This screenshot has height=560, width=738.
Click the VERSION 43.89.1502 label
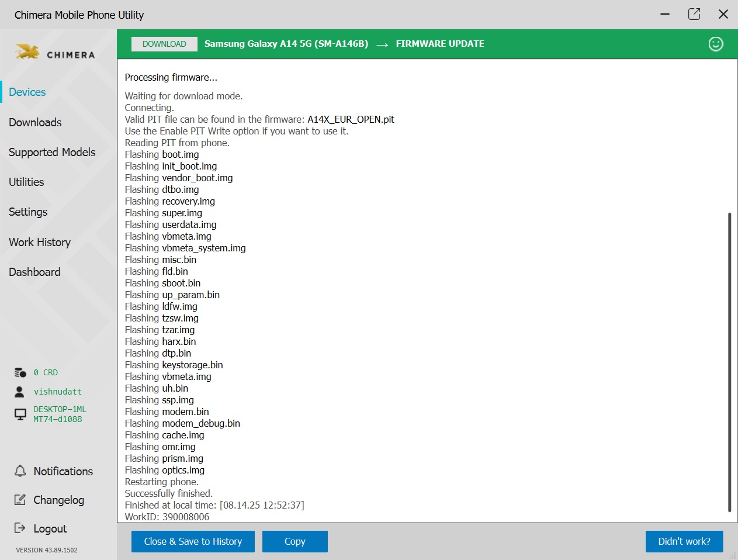pos(47,550)
